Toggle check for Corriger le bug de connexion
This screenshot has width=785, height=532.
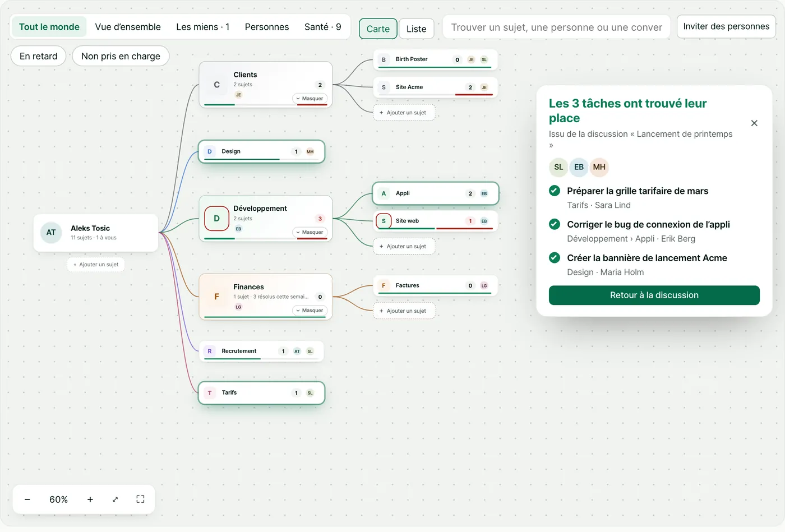555,224
